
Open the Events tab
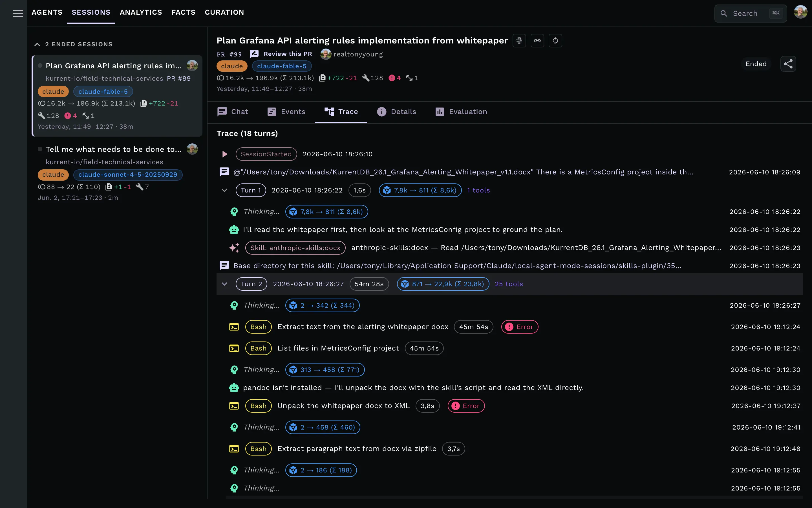click(286, 112)
